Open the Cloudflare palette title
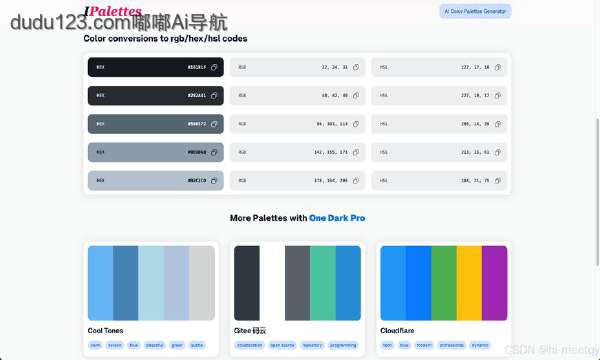The height and width of the screenshot is (360, 600). [x=397, y=331]
